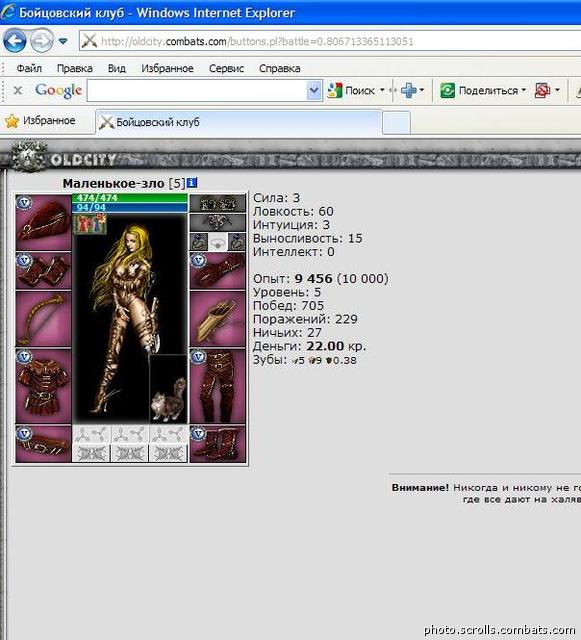Open a new blank tab
This screenshot has height=640, width=581.
click(396, 122)
